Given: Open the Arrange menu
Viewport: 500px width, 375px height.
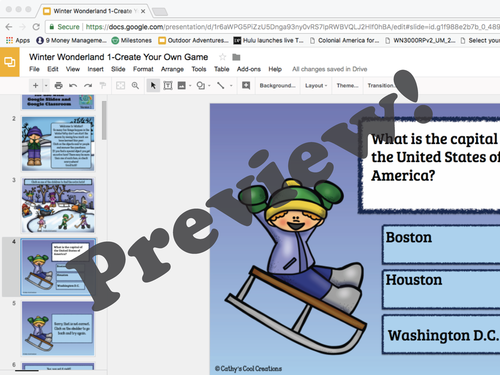Looking at the screenshot, I should click(x=172, y=69).
